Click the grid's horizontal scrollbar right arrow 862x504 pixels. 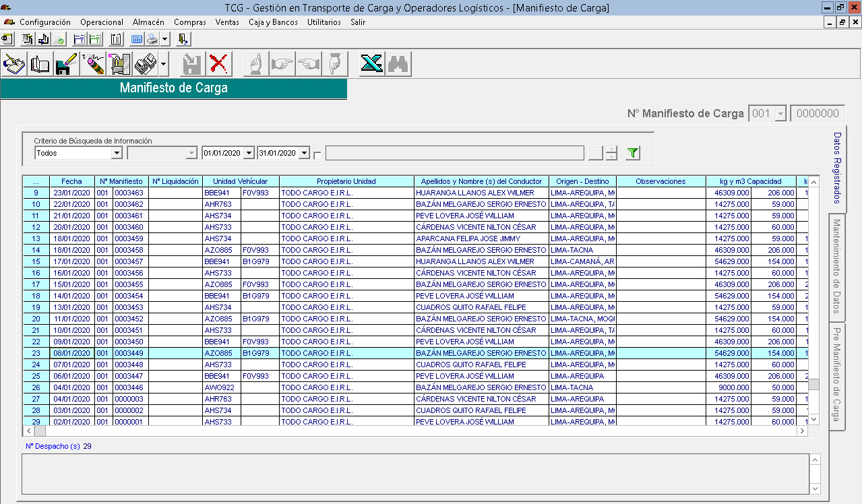802,431
